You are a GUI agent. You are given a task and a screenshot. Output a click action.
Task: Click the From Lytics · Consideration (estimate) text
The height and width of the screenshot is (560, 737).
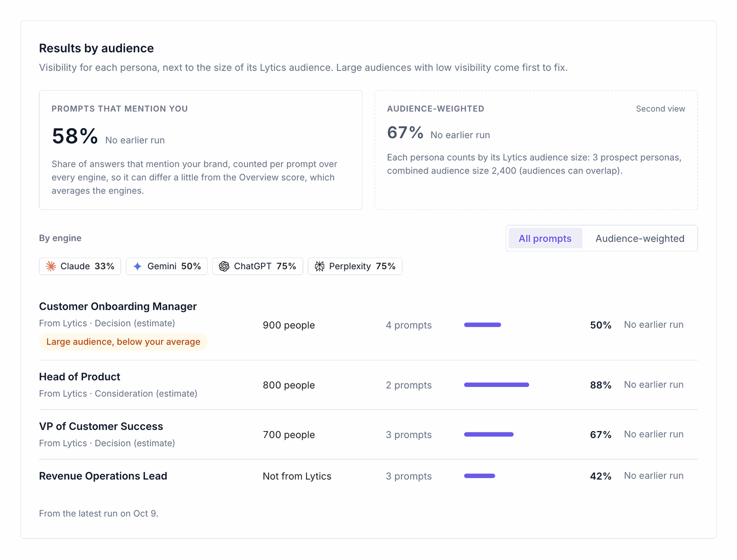coord(118,394)
